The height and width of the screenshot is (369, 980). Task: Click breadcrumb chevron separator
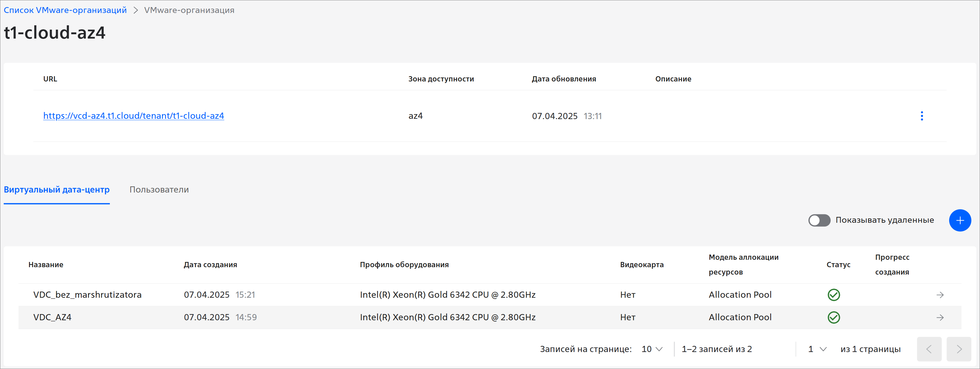[135, 10]
